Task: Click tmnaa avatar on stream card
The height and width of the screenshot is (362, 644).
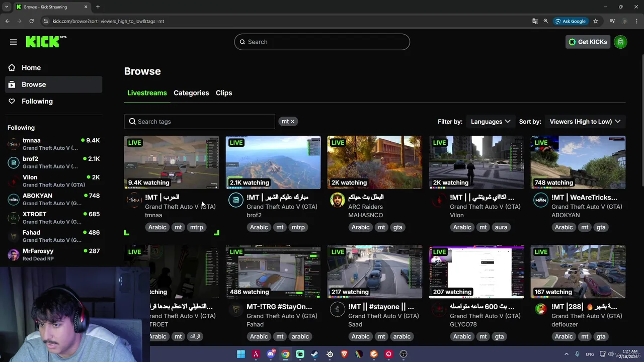Action: click(x=134, y=200)
